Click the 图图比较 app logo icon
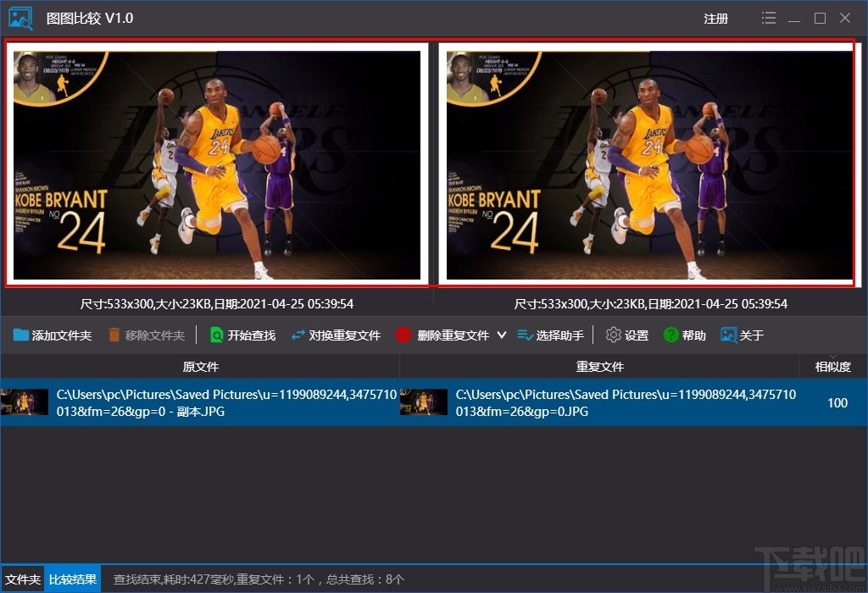Viewport: 868px width, 593px height. pyautogui.click(x=20, y=18)
